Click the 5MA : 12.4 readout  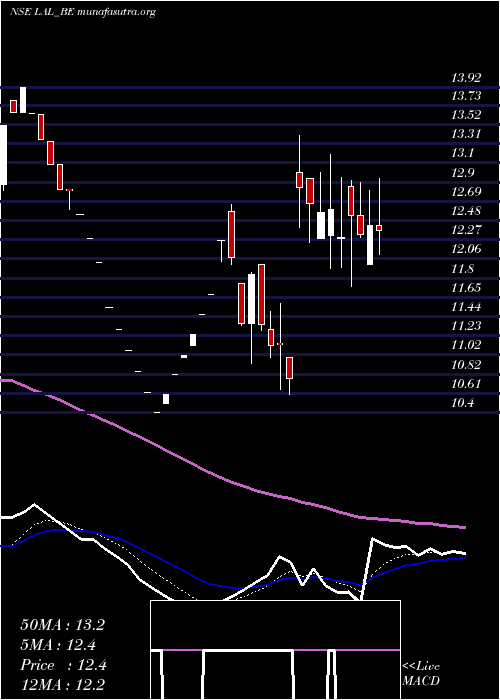click(58, 645)
